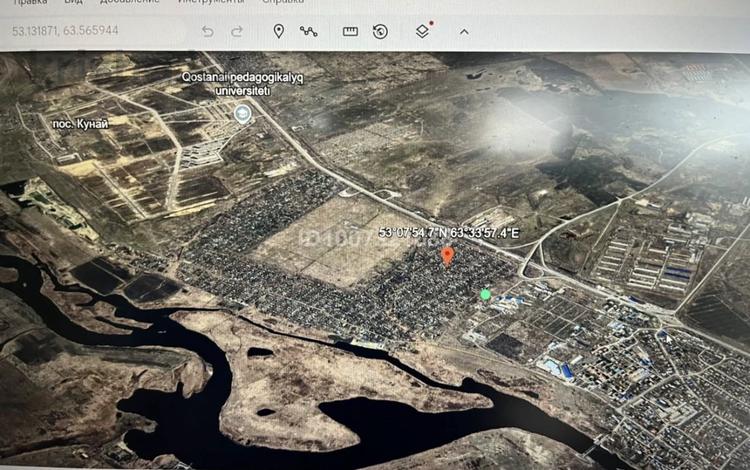Open the ruler measurement tool

click(350, 32)
